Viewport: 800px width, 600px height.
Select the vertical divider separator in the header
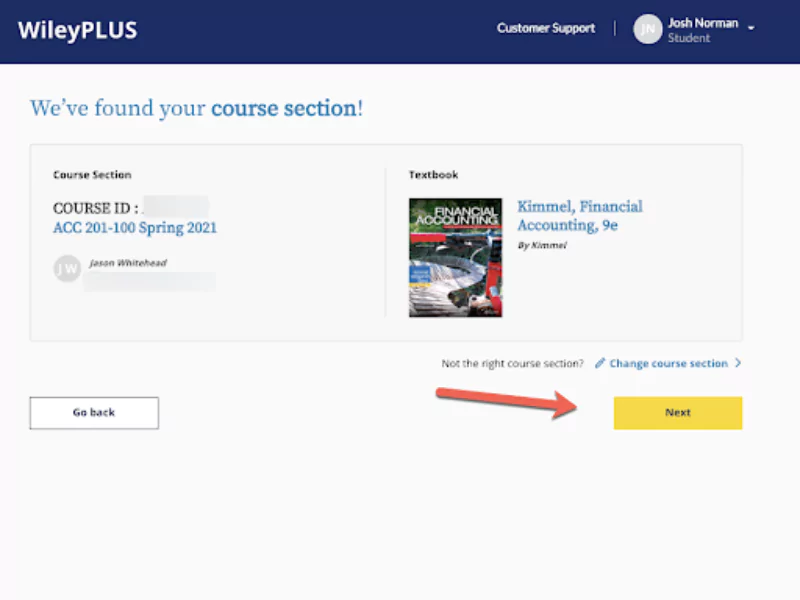tap(613, 29)
